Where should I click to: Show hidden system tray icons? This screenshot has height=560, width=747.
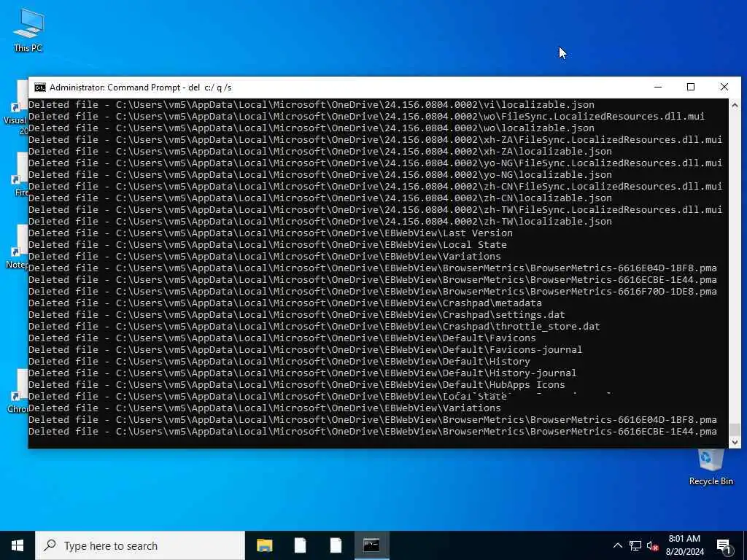coord(617,545)
